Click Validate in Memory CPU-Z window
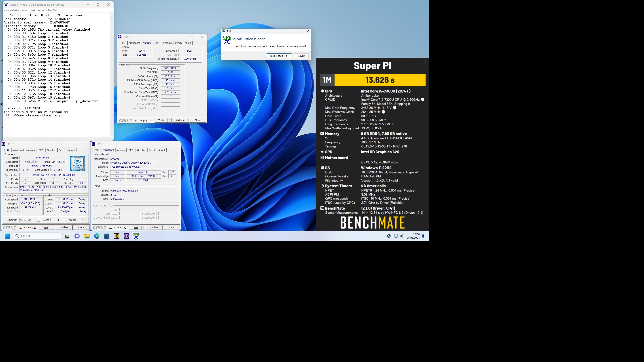This screenshot has height=362, width=644. tap(180, 120)
